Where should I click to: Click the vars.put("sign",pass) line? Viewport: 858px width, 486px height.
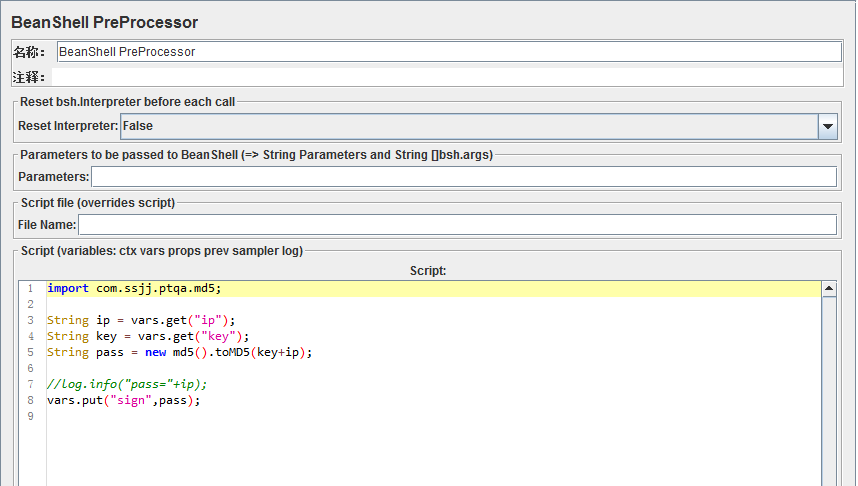point(124,400)
